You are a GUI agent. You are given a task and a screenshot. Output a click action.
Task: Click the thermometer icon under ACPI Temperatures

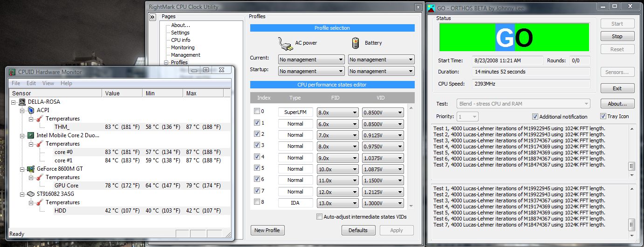(40, 119)
